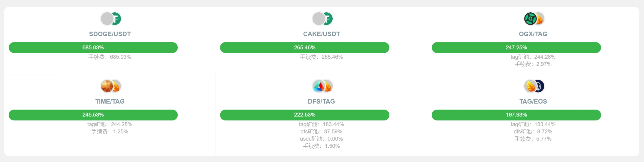Open the SDOGE/USDT pair title

point(110,34)
